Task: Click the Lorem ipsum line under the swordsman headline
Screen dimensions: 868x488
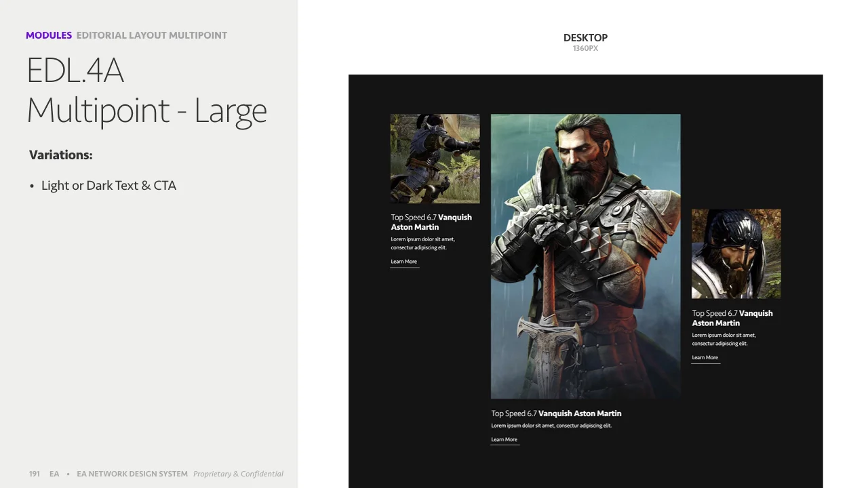Action: (x=551, y=426)
